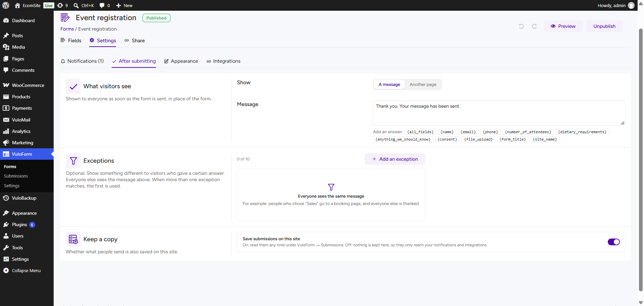Select the 'A message' show option

click(389, 85)
